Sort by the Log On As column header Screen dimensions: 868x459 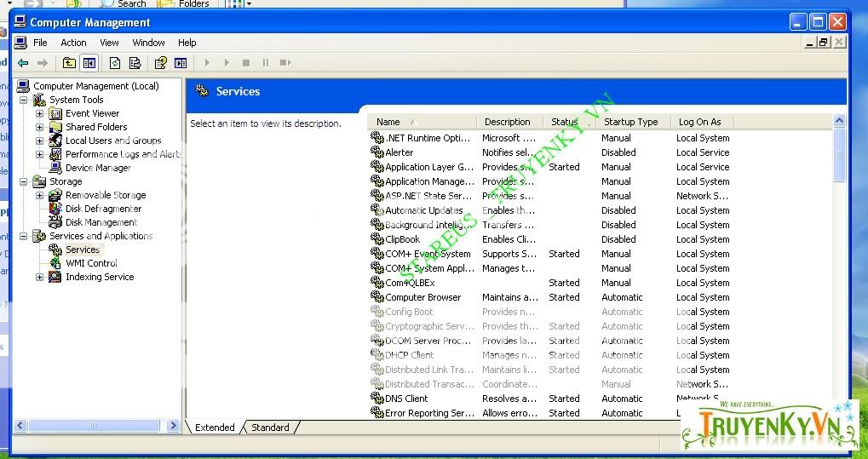pos(703,122)
